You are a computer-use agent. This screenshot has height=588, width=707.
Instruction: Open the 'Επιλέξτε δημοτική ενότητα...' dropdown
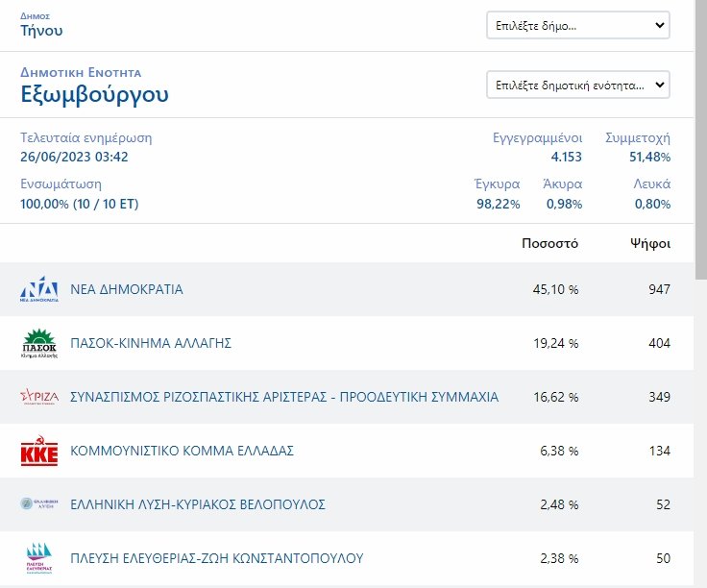click(577, 86)
